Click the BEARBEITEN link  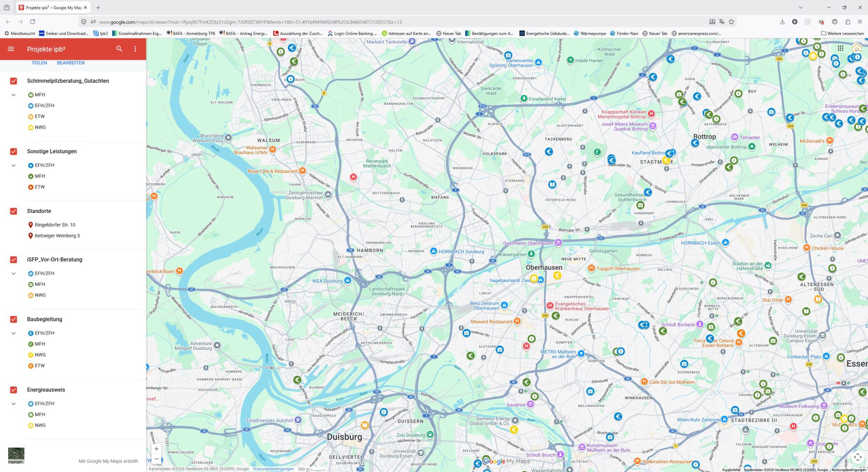pos(71,63)
